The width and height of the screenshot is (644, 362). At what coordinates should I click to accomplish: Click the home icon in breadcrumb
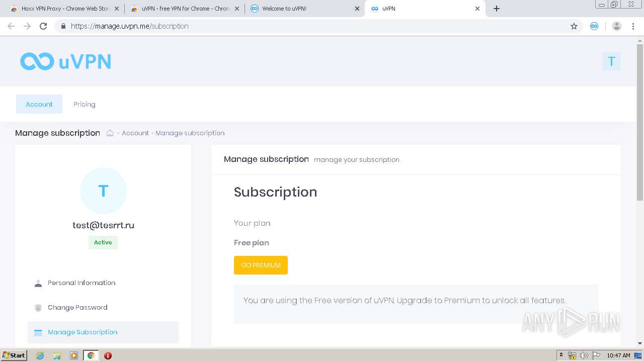[x=110, y=133]
